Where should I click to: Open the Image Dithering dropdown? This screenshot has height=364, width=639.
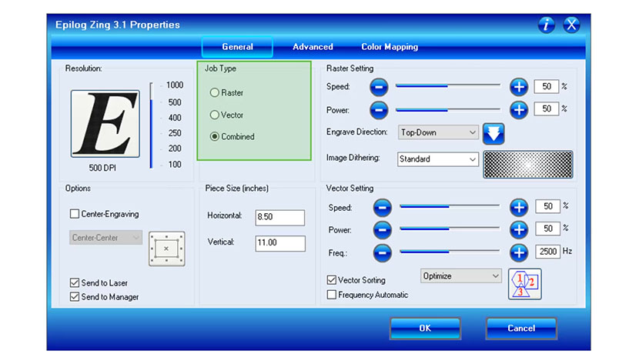point(438,159)
